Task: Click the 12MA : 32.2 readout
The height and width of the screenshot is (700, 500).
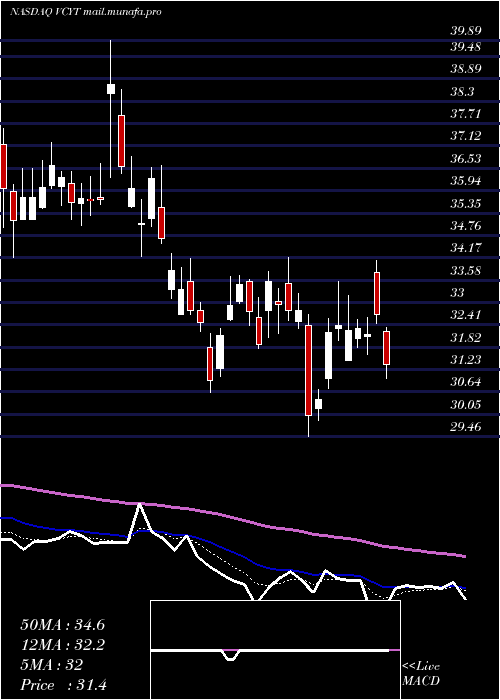Action: click(x=62, y=645)
